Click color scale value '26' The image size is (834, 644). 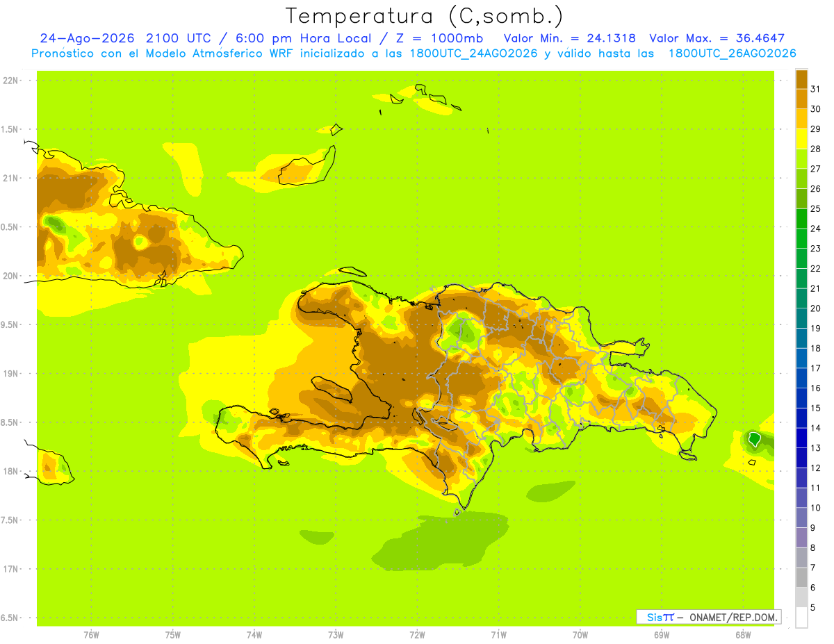point(815,189)
